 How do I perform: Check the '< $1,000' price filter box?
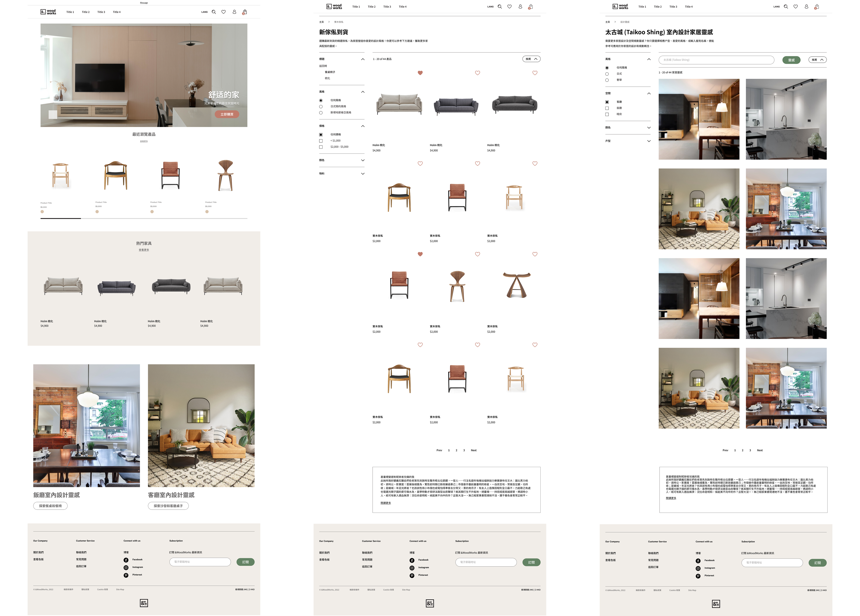(321, 141)
